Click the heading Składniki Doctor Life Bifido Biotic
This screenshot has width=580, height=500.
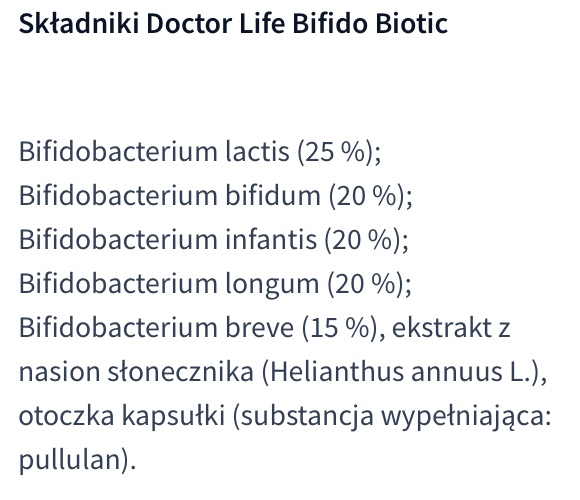[x=233, y=24]
